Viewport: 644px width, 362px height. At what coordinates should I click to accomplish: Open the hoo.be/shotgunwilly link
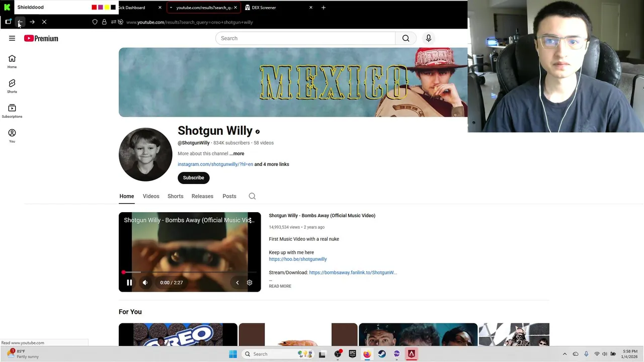[298, 259]
